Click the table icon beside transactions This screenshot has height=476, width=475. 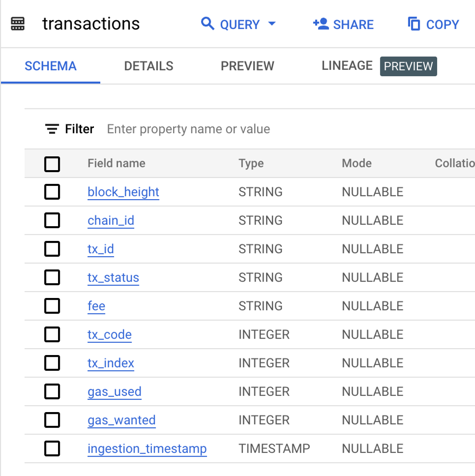[18, 24]
